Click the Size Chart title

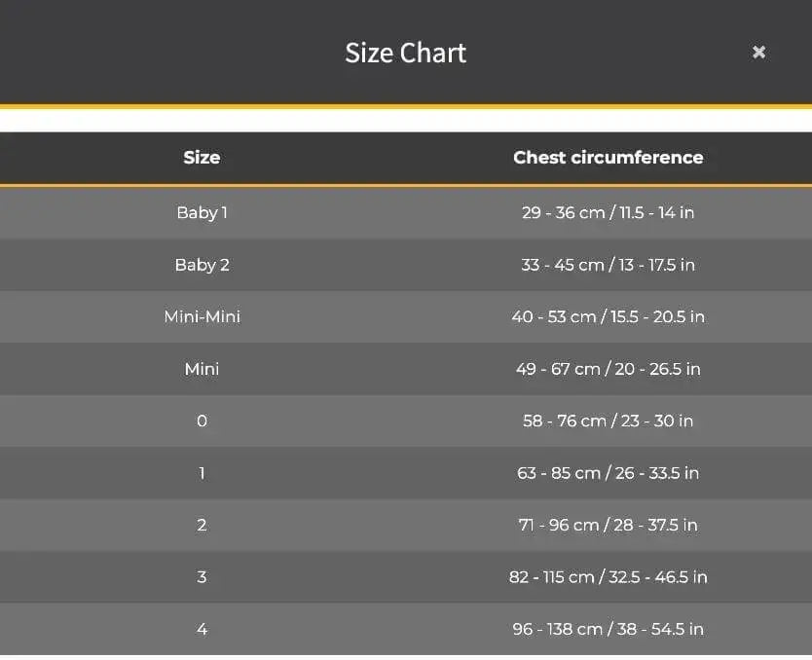coord(405,53)
